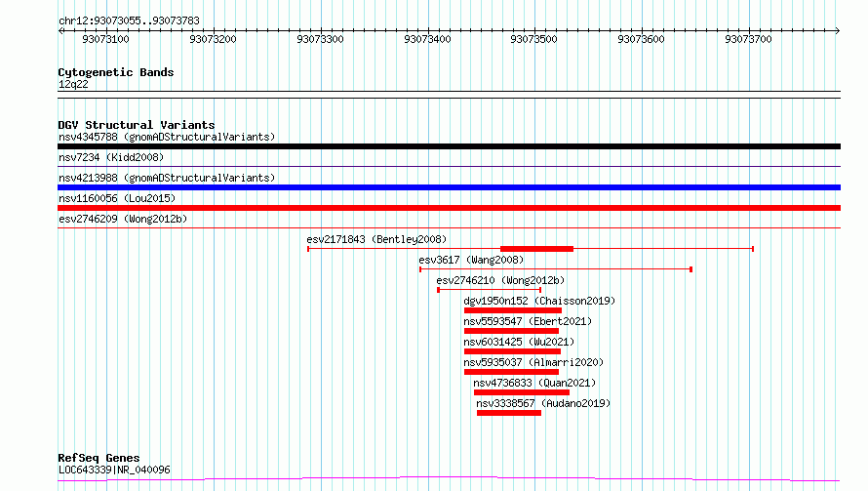Click esv2171843 (Bentley2008) label

tap(376, 239)
